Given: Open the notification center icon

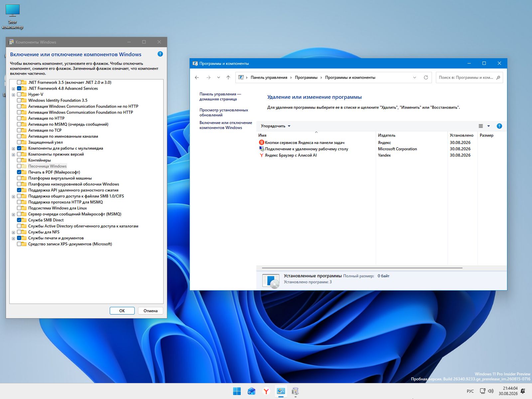Looking at the screenshot, I should coord(523,391).
